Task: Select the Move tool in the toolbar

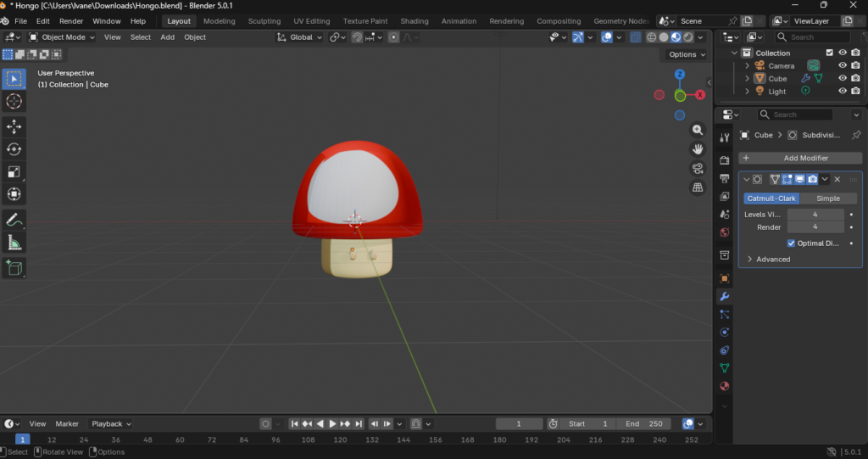Action: point(14,126)
